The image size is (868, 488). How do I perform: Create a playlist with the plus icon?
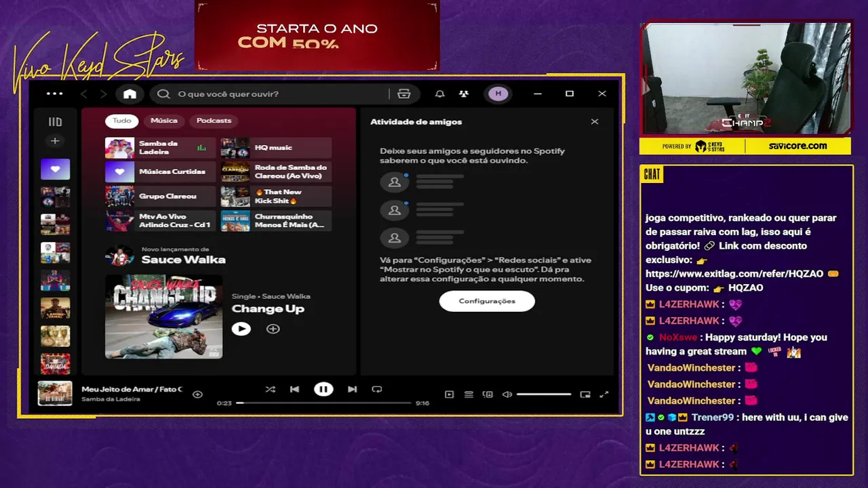(x=55, y=141)
